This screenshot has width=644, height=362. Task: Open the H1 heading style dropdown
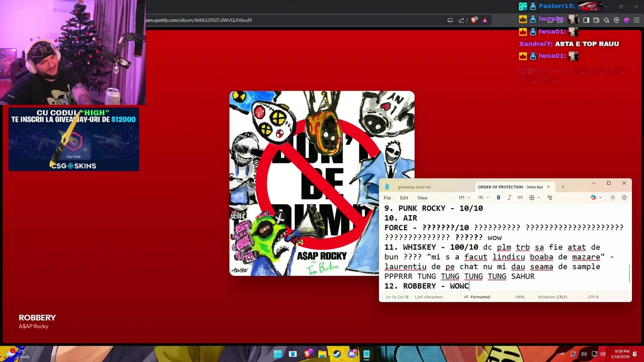point(464,198)
